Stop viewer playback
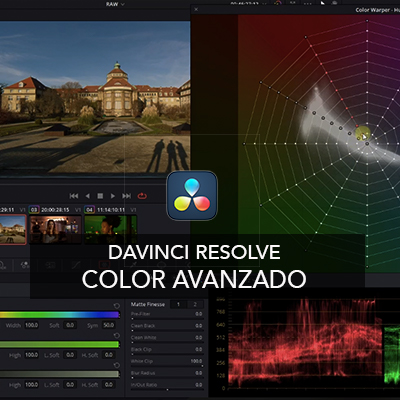 click(100, 196)
